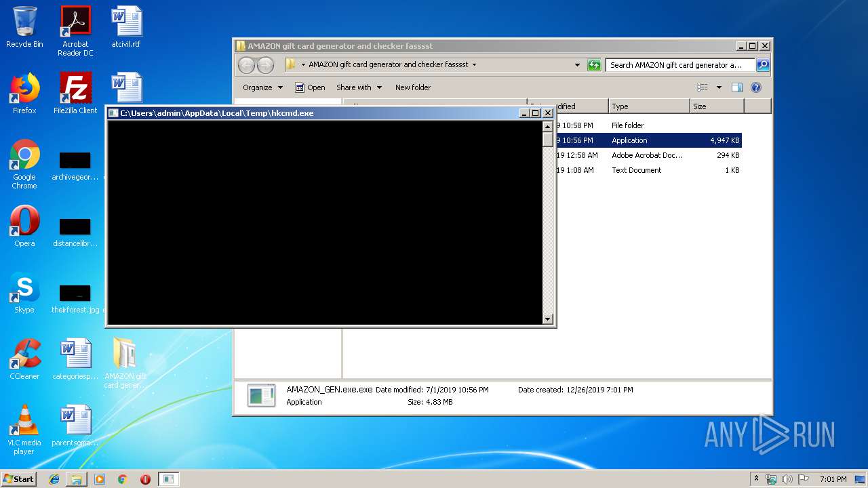The height and width of the screenshot is (488, 868).
Task: Select the Text Document row
Action: coord(648,170)
